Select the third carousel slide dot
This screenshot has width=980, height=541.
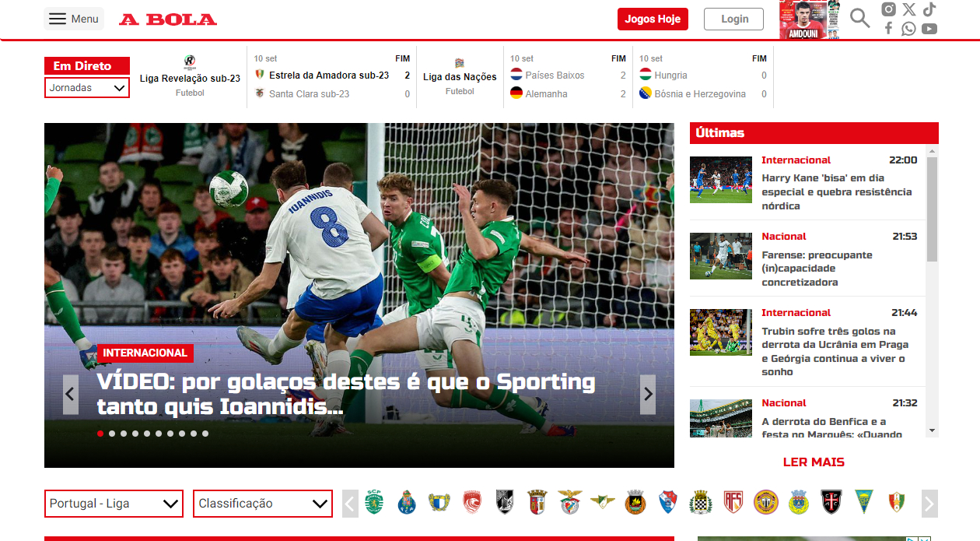coord(124,434)
